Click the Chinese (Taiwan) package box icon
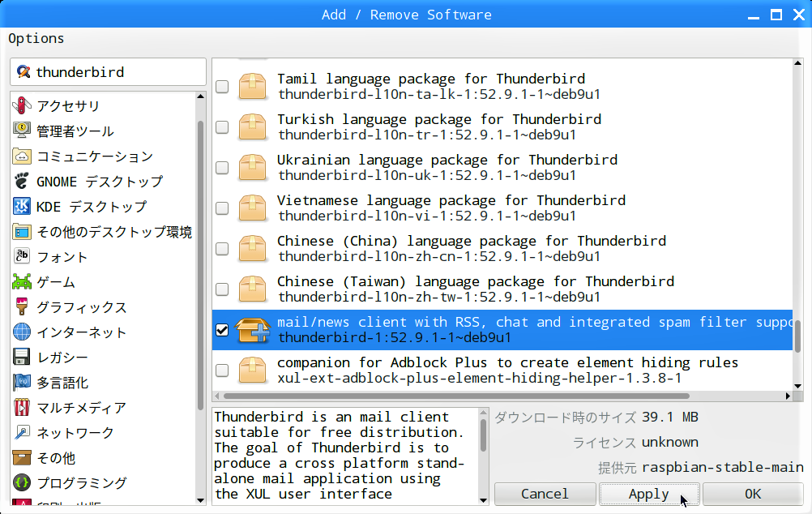This screenshot has height=514, width=812. pyautogui.click(x=252, y=289)
